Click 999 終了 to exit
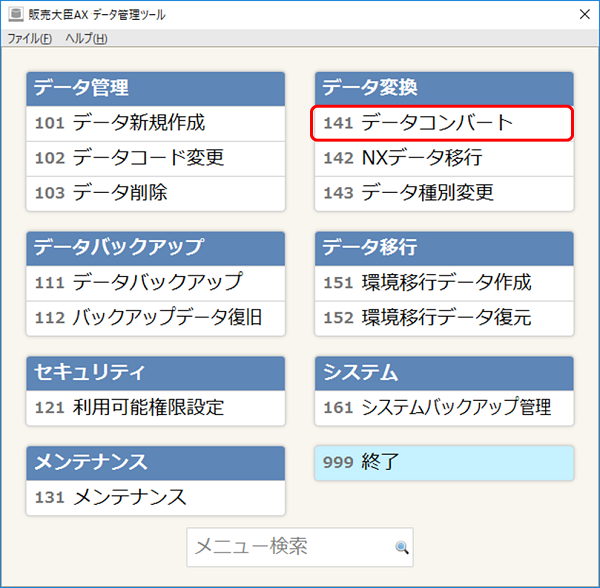This screenshot has height=588, width=600. coord(444,463)
